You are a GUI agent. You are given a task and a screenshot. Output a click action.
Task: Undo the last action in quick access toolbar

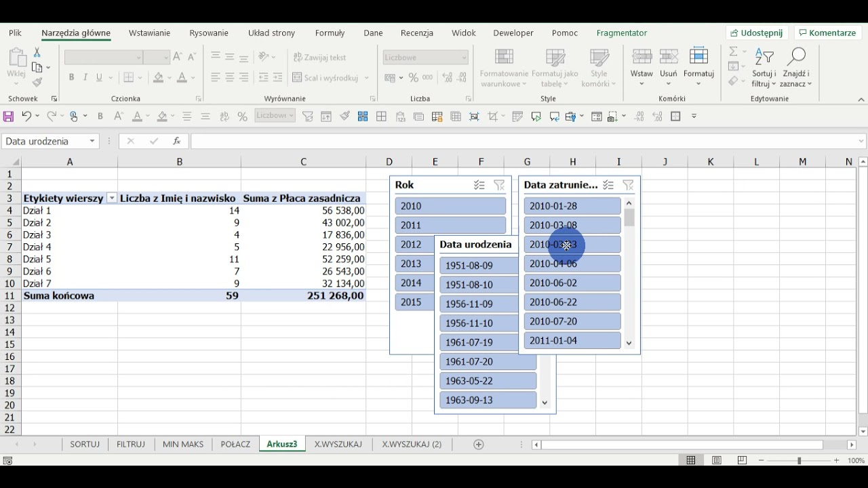click(x=26, y=117)
